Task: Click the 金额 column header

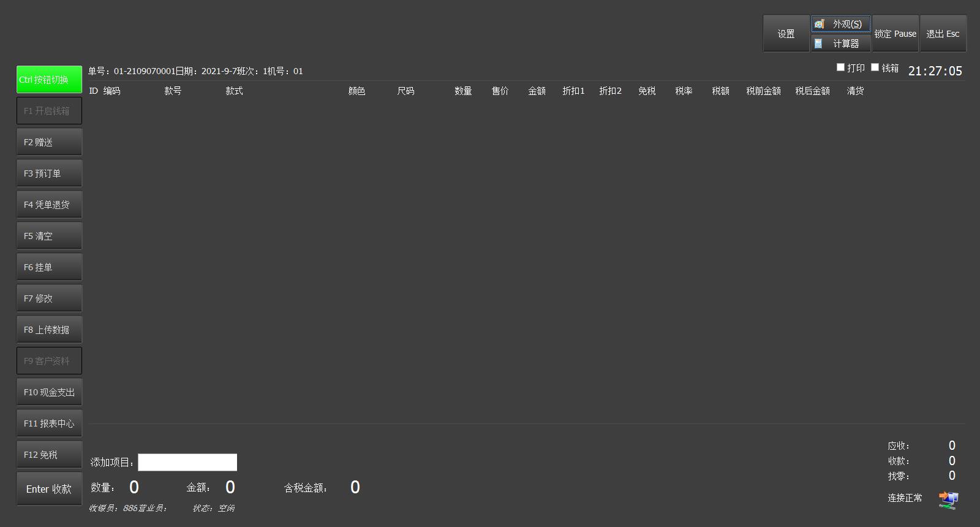Action: tap(537, 91)
